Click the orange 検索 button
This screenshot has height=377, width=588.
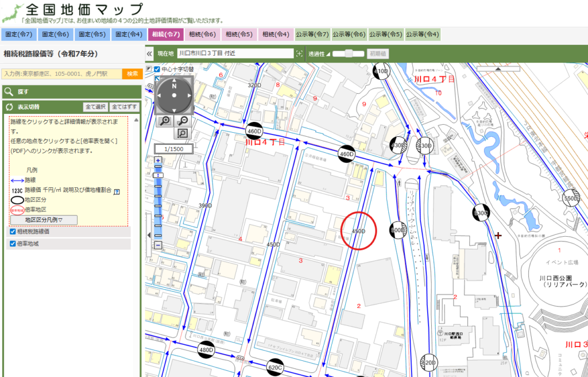click(132, 74)
